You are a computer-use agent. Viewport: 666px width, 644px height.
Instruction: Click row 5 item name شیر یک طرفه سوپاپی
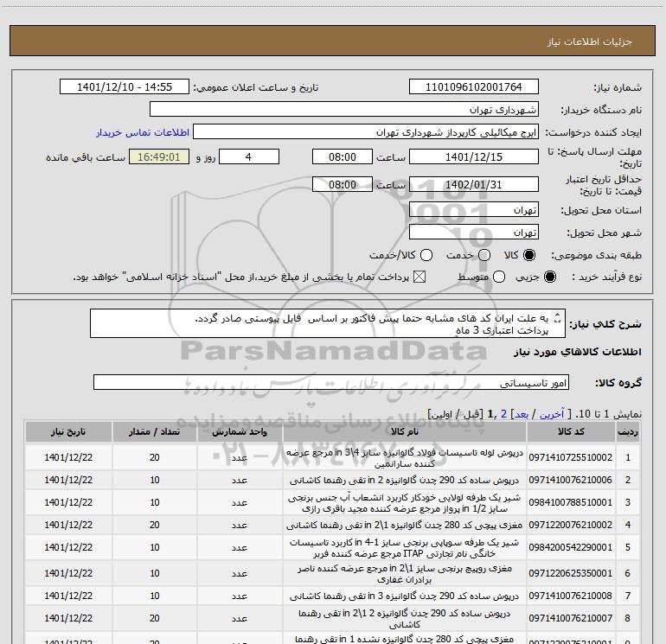(x=405, y=548)
